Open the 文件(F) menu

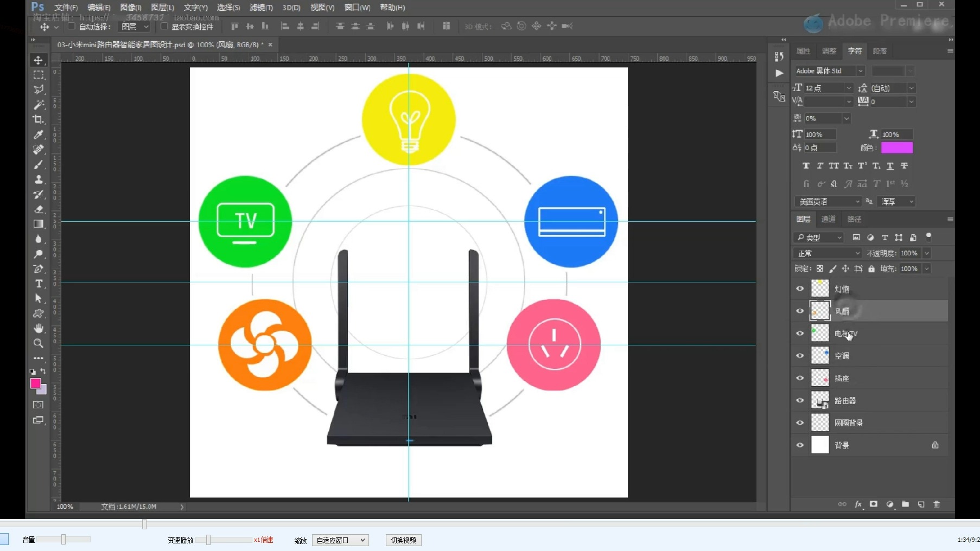pyautogui.click(x=66, y=8)
